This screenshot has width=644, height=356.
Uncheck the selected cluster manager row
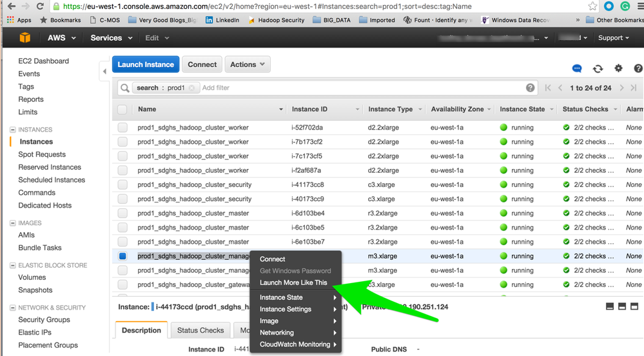pos(122,256)
